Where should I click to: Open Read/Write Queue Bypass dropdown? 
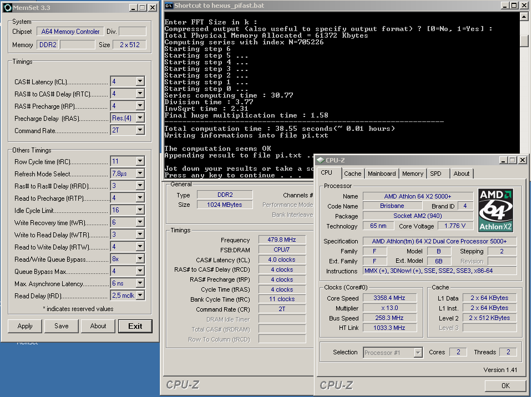coord(140,259)
